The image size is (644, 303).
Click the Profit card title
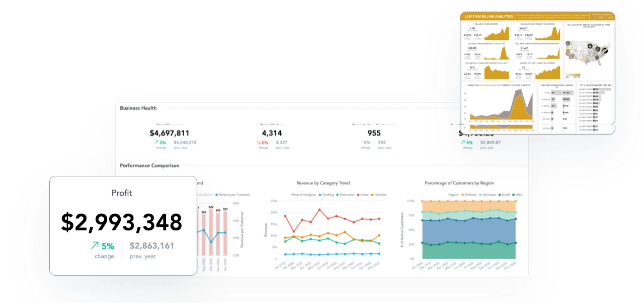click(x=122, y=193)
